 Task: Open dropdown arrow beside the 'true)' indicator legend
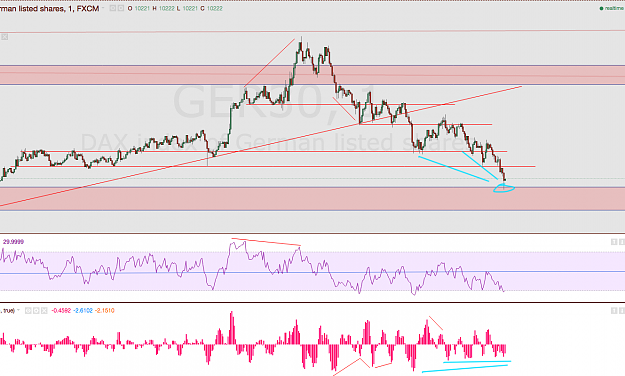(19, 310)
